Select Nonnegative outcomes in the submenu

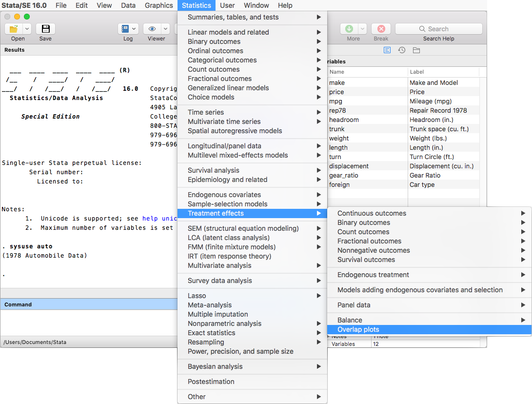(x=429, y=250)
